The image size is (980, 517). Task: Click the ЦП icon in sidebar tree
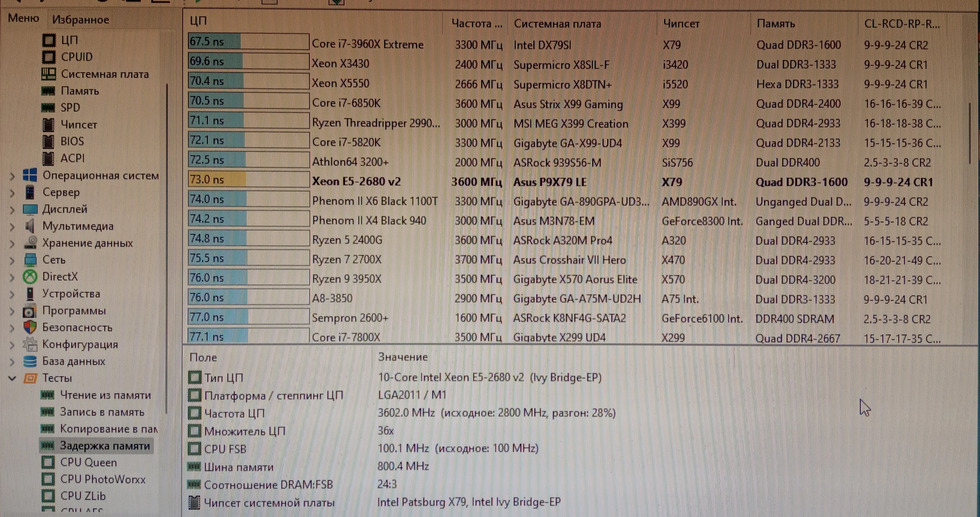48,40
